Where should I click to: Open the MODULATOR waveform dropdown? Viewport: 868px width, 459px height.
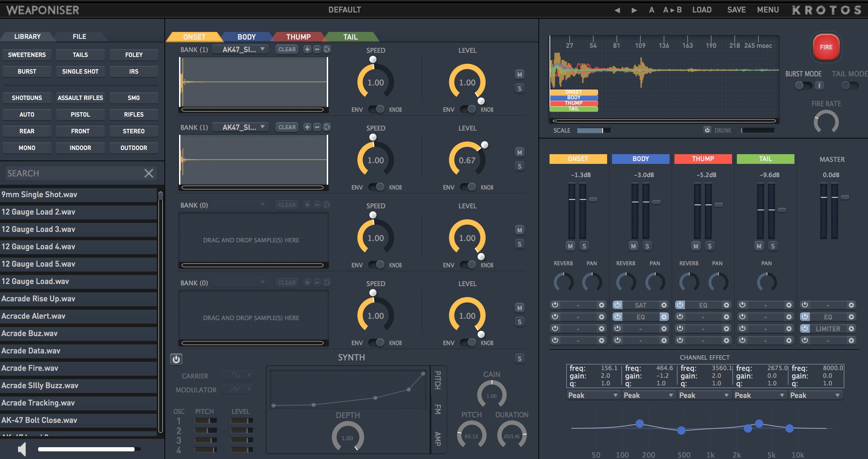coord(237,390)
